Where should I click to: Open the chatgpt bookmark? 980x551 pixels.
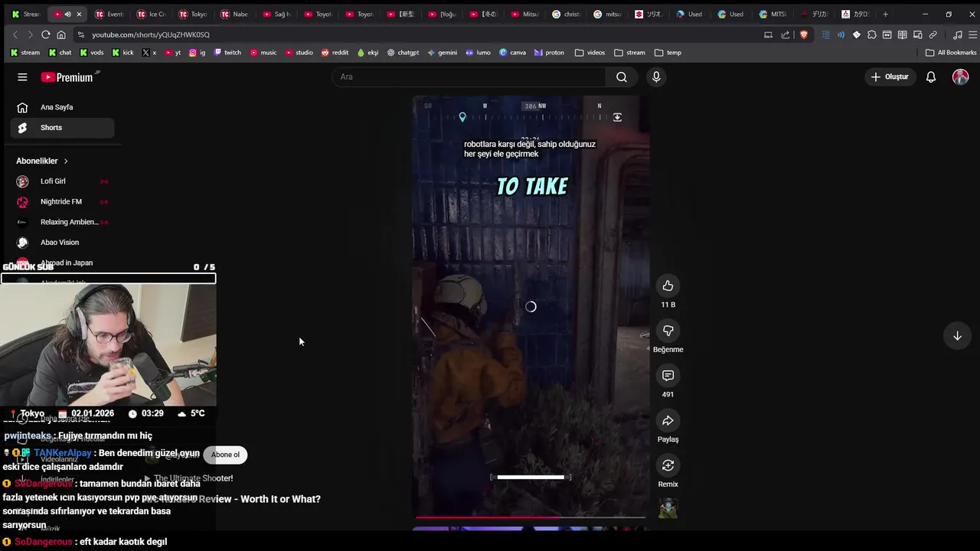403,53
